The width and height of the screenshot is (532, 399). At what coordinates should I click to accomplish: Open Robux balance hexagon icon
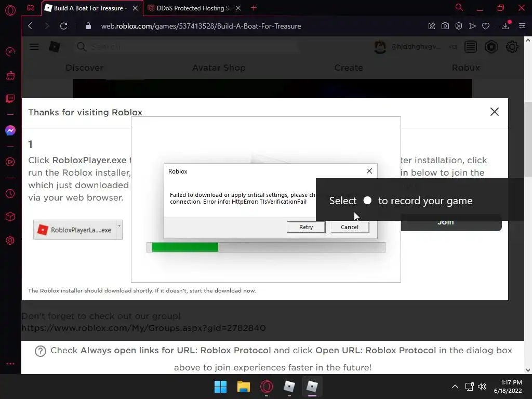pos(491,47)
